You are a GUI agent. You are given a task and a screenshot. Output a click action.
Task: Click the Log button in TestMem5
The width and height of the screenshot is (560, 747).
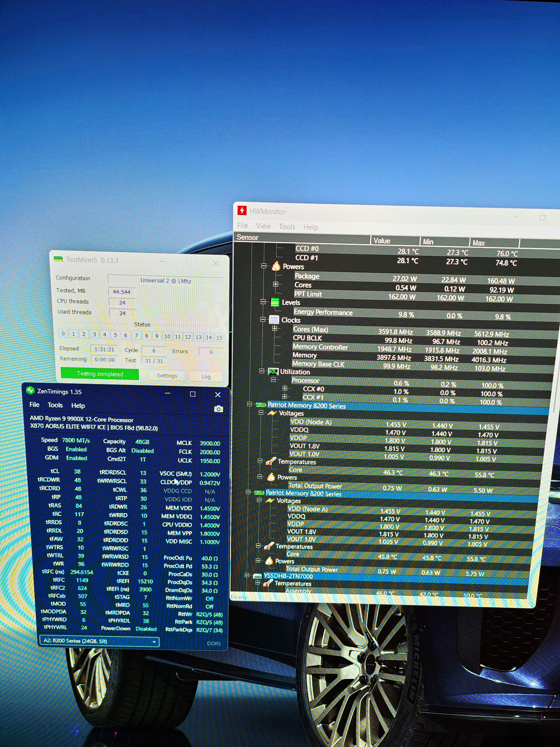(x=206, y=377)
